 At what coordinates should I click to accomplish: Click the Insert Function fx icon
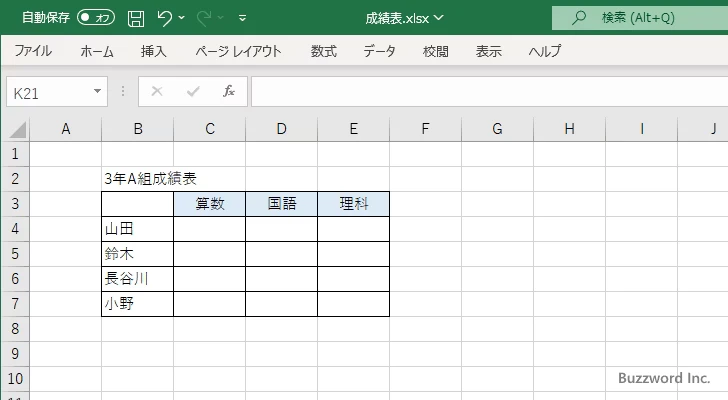tap(228, 91)
